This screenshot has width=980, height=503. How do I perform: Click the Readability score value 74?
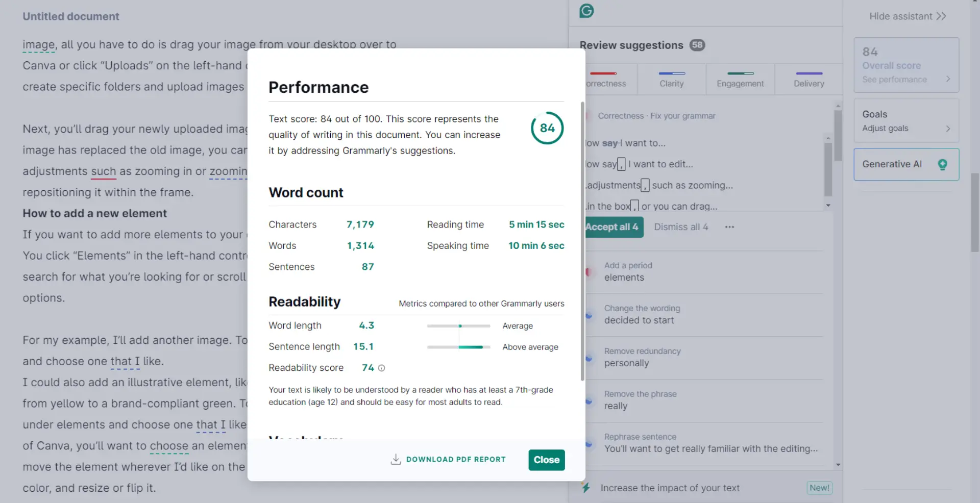pyautogui.click(x=368, y=368)
